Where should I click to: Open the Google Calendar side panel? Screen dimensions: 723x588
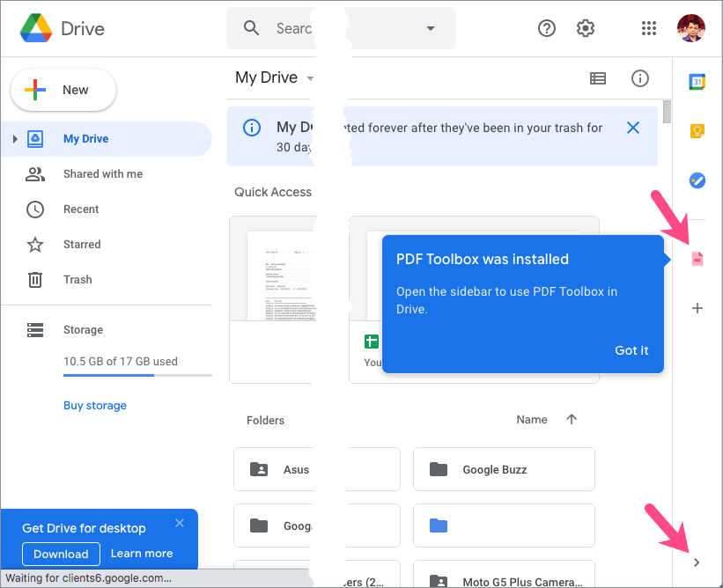(697, 82)
